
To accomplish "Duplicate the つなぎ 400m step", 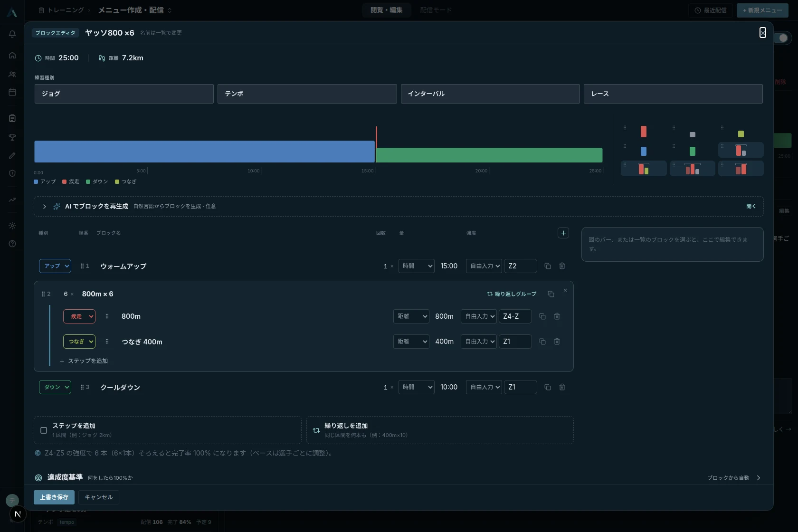I will [542, 342].
